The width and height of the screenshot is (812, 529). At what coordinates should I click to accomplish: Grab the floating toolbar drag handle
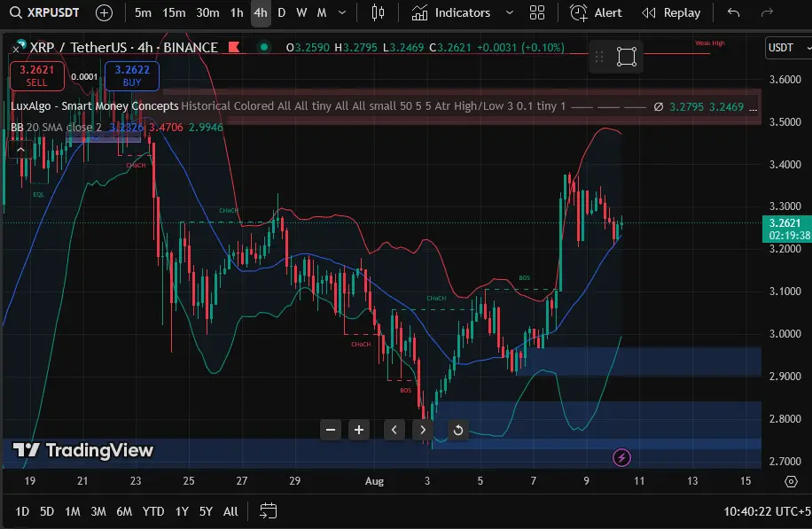599,57
